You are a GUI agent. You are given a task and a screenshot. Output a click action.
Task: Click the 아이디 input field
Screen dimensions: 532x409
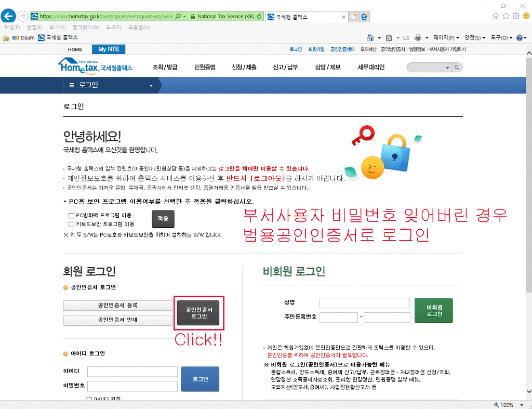point(132,372)
